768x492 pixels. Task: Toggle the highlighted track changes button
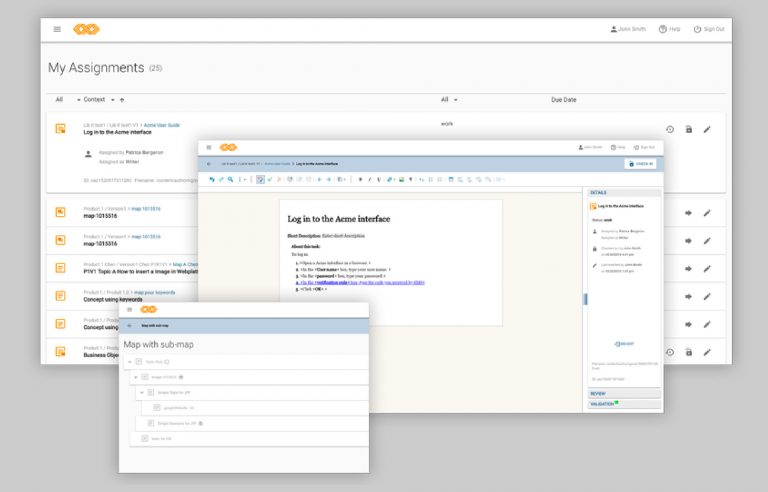pos(260,180)
